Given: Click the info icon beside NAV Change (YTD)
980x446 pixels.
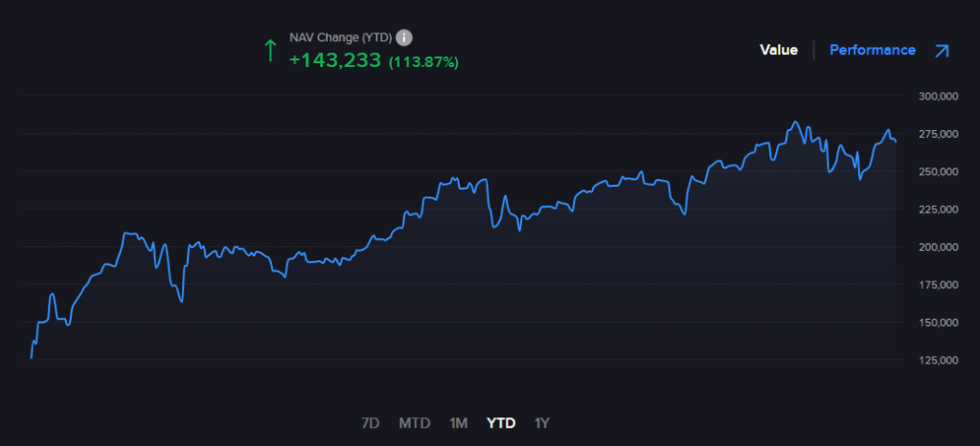Looking at the screenshot, I should click(404, 37).
